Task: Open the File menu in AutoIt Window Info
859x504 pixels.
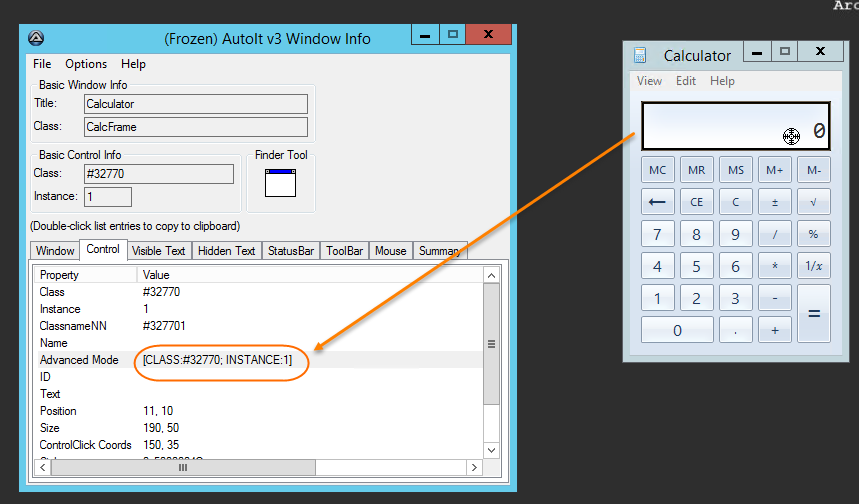Action: (42, 64)
